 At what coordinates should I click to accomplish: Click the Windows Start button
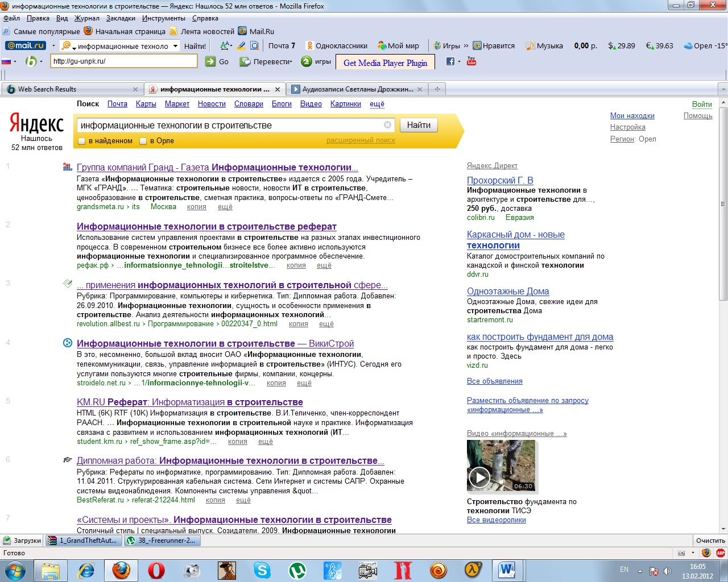coord(15,570)
